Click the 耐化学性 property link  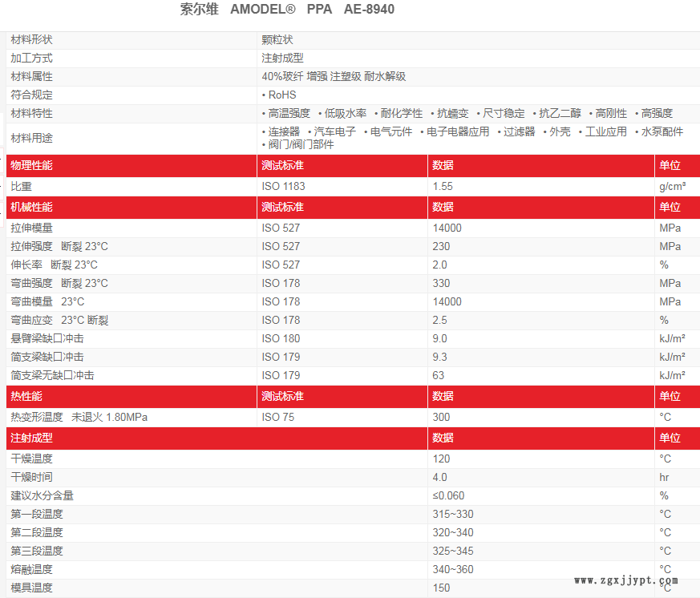tap(402, 114)
